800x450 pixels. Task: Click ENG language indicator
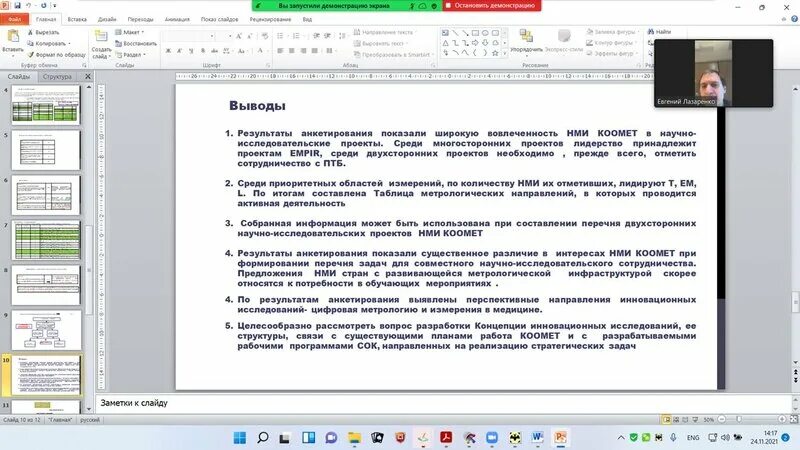tap(693, 438)
